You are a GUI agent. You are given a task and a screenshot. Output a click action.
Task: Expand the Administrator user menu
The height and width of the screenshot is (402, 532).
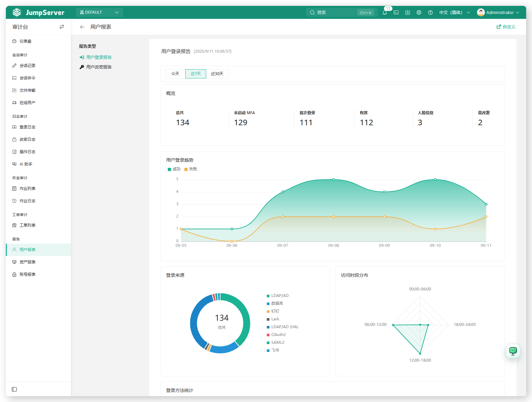pyautogui.click(x=498, y=12)
